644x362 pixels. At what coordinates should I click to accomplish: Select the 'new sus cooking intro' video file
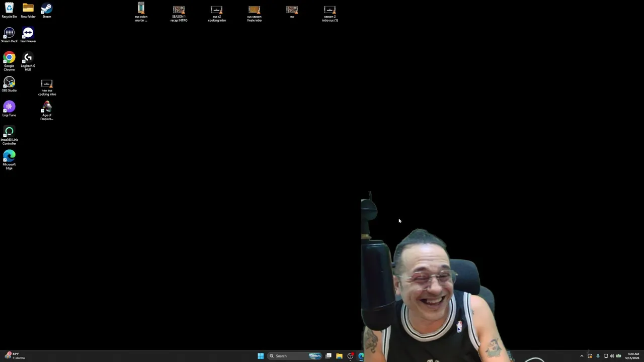[47, 87]
